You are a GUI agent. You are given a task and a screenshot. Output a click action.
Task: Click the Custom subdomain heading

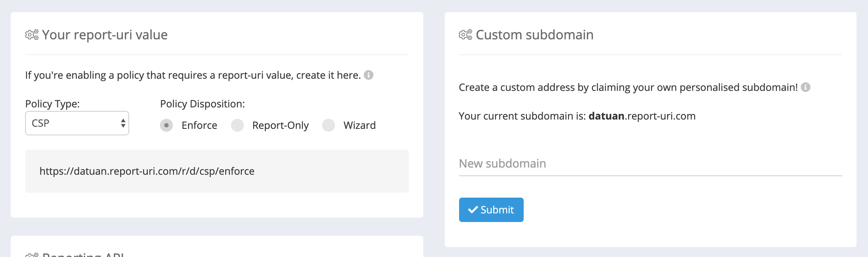click(x=535, y=35)
